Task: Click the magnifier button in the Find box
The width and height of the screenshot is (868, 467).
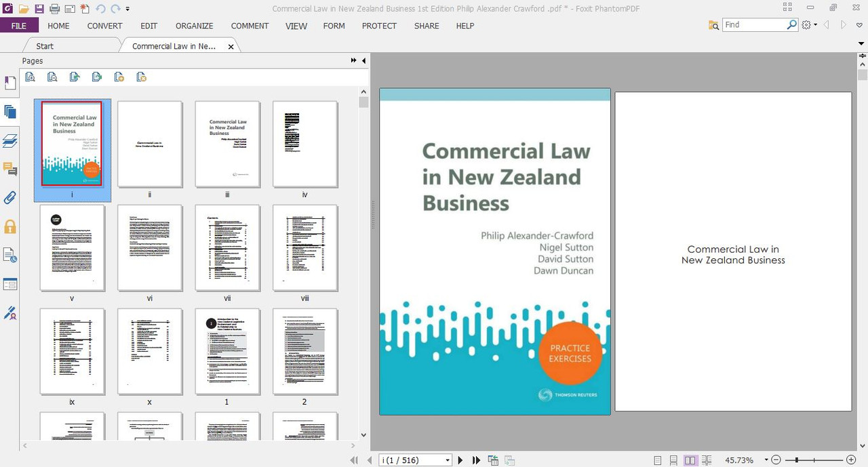Action: [792, 24]
